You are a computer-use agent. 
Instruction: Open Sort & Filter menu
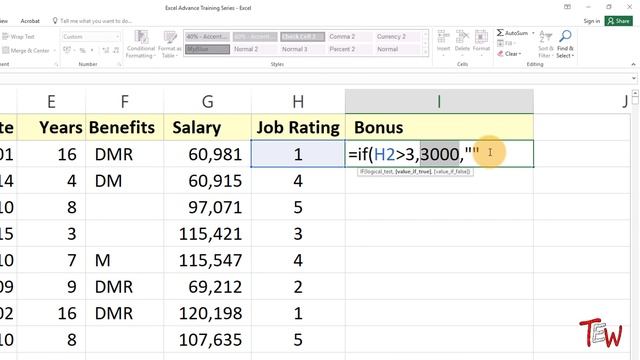coord(545,44)
